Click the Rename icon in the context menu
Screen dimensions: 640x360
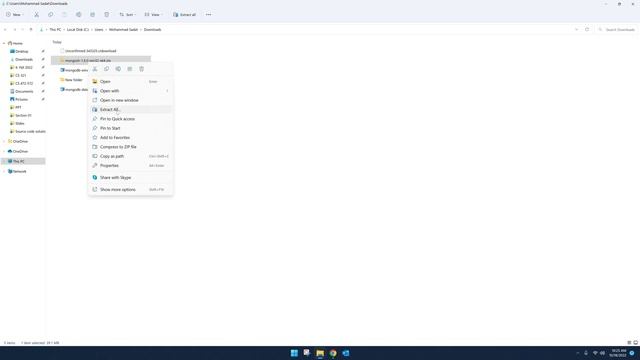click(x=118, y=69)
